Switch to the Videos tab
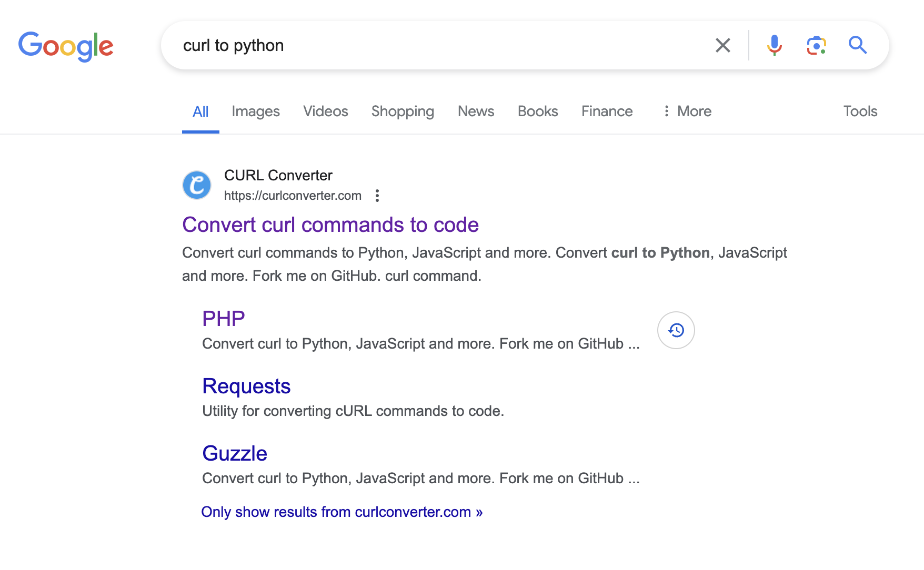The image size is (924, 570). point(326,111)
